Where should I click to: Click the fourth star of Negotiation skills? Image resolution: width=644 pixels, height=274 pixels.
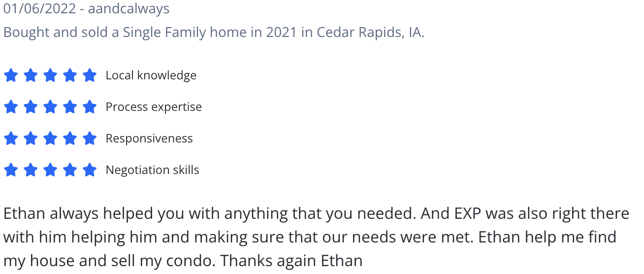70,170
